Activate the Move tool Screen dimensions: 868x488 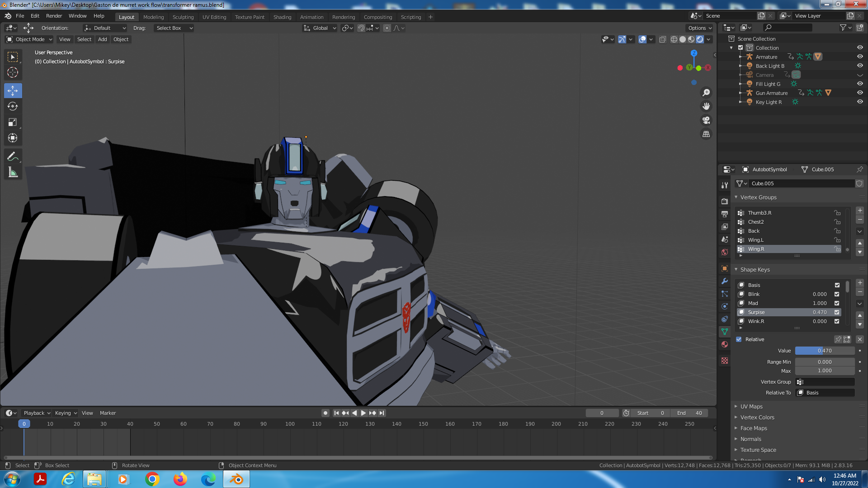click(13, 91)
